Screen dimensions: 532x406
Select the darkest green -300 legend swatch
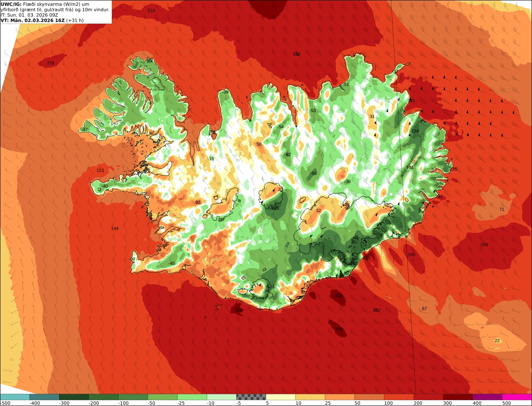click(x=74, y=397)
